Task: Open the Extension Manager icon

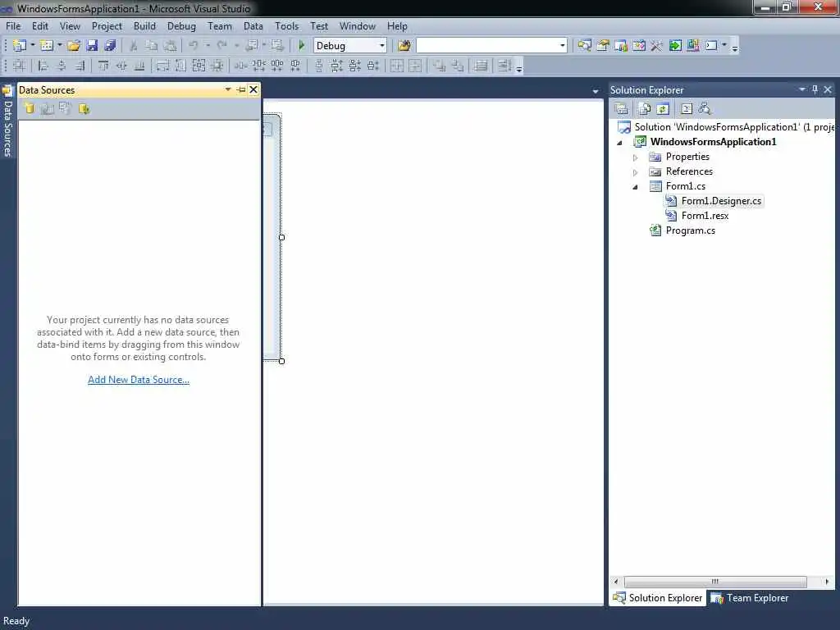Action: tap(693, 46)
